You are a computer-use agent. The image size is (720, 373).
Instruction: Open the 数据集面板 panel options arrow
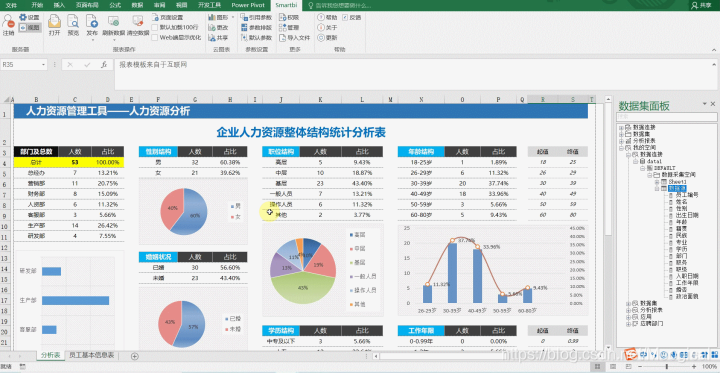704,104
